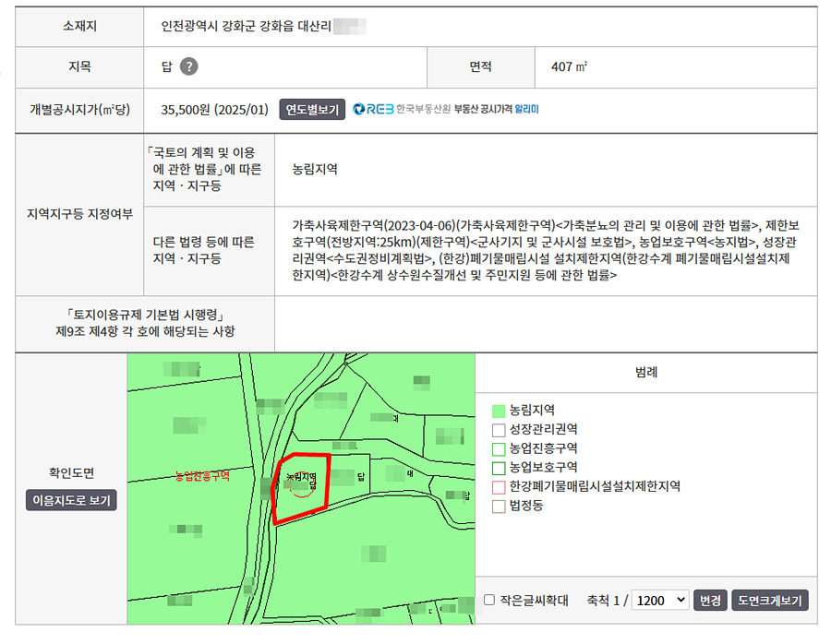Expand the 축척 scale dropdown showing 1200
The image size is (831, 644).
(x=660, y=600)
